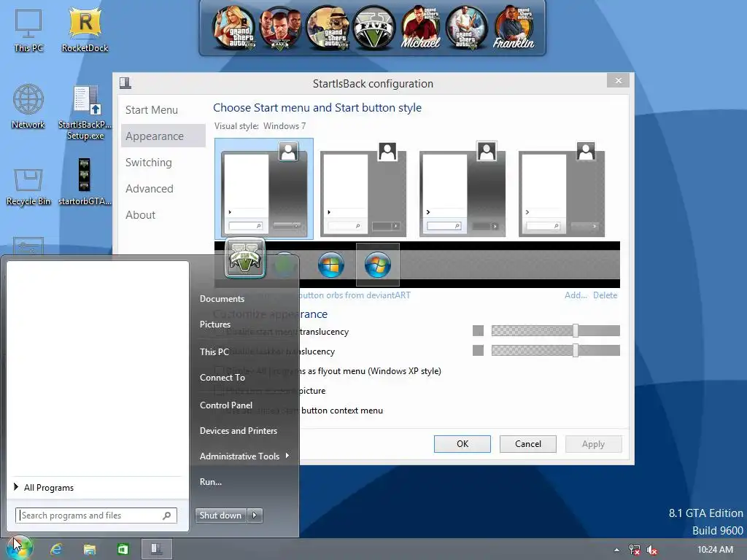Open File Explorer from the taskbar
The image size is (747, 560).
[90, 549]
